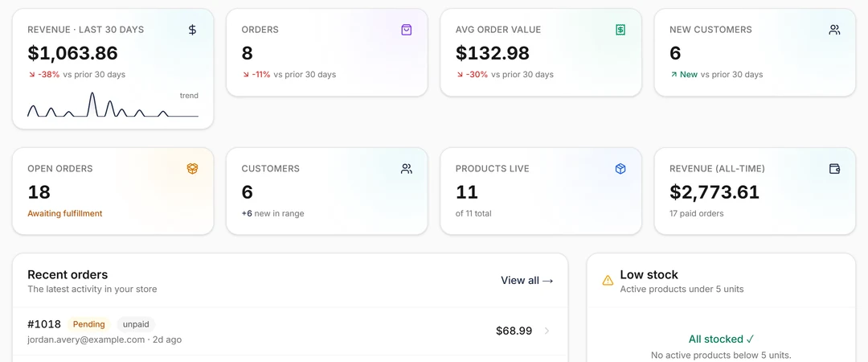Click the green up arrow beside New
The height and width of the screenshot is (362, 868).
point(674,74)
